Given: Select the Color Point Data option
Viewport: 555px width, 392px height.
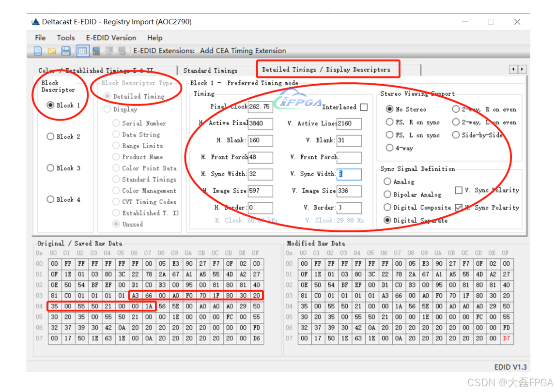Looking at the screenshot, I should 116,168.
